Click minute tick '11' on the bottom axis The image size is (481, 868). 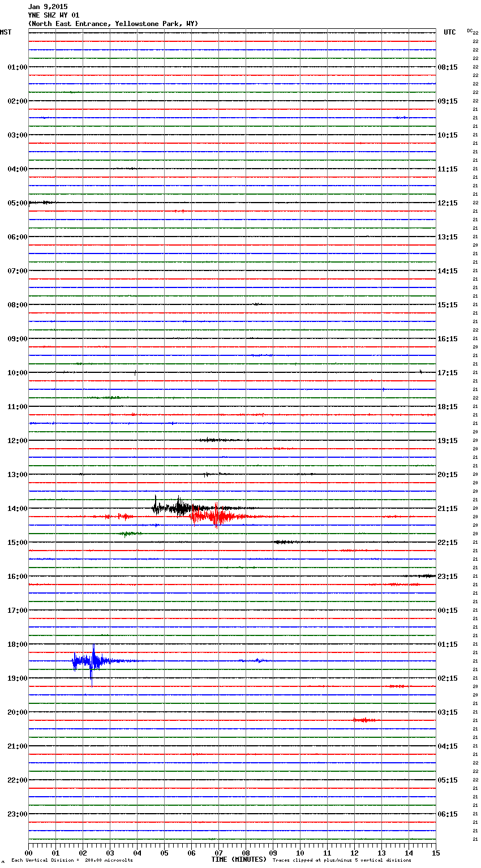click(327, 853)
